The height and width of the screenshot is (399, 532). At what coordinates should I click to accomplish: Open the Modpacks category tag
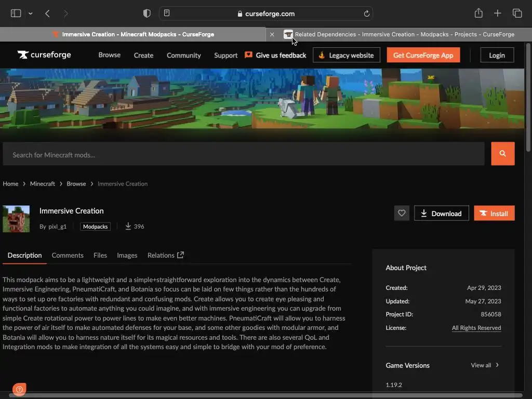point(96,227)
